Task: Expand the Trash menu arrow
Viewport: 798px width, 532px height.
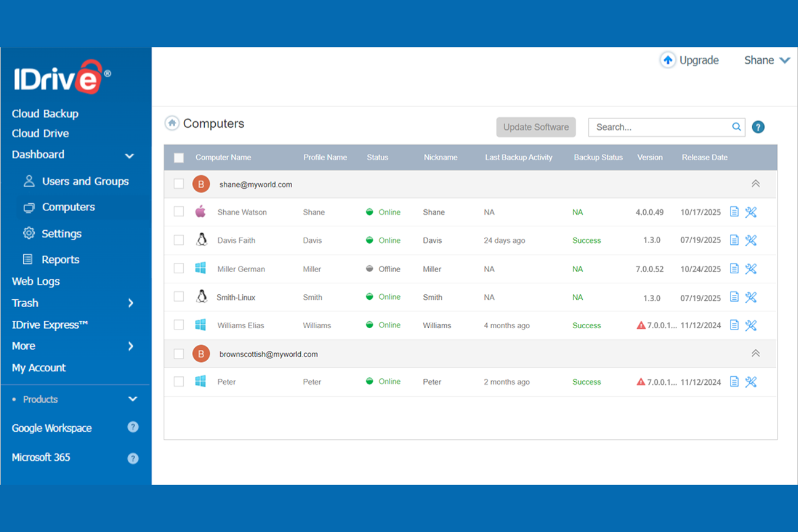Action: [x=130, y=303]
